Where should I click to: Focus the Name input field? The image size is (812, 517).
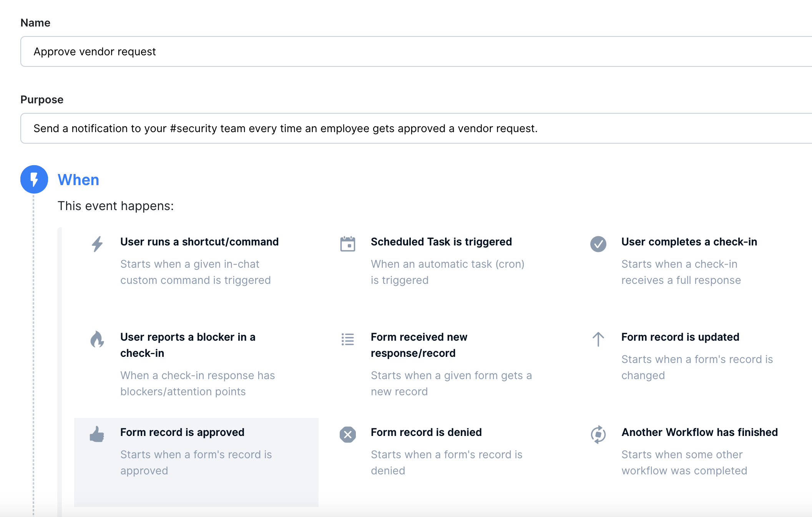point(416,51)
